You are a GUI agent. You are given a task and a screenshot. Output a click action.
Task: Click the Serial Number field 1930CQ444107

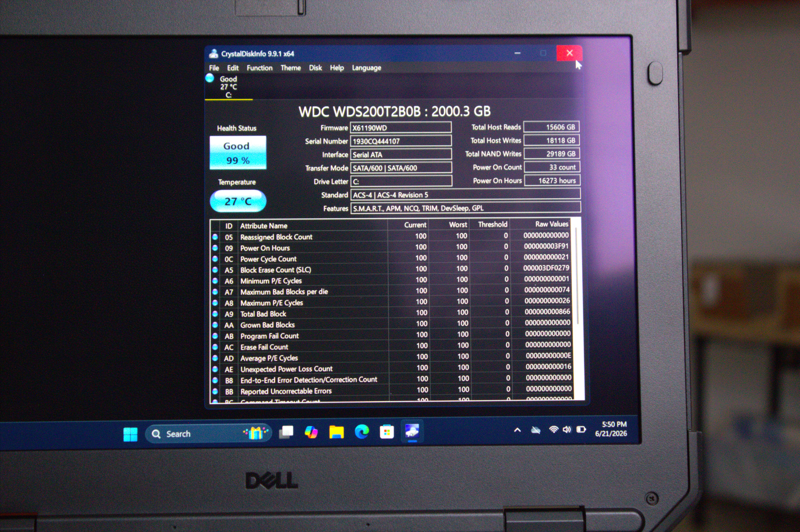(x=400, y=141)
